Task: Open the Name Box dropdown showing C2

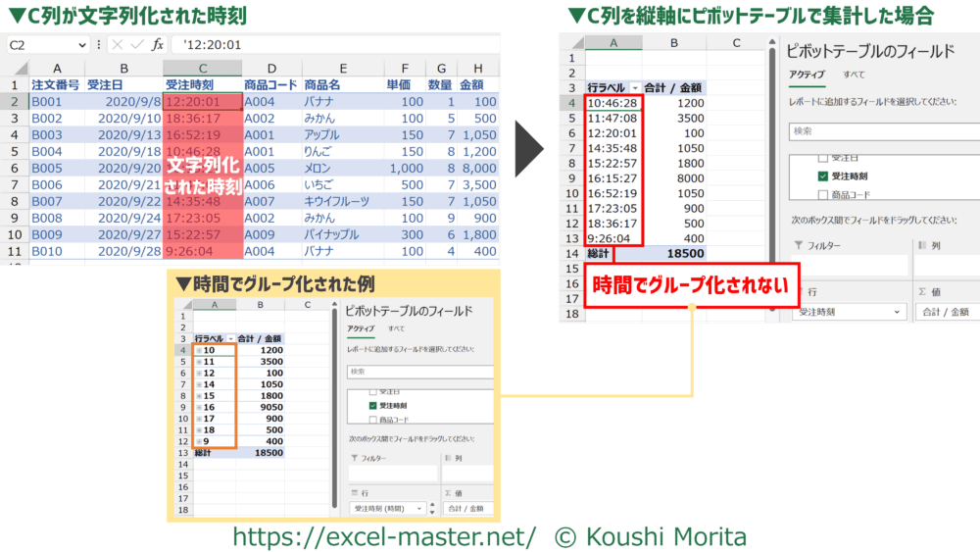Action: pos(80,45)
